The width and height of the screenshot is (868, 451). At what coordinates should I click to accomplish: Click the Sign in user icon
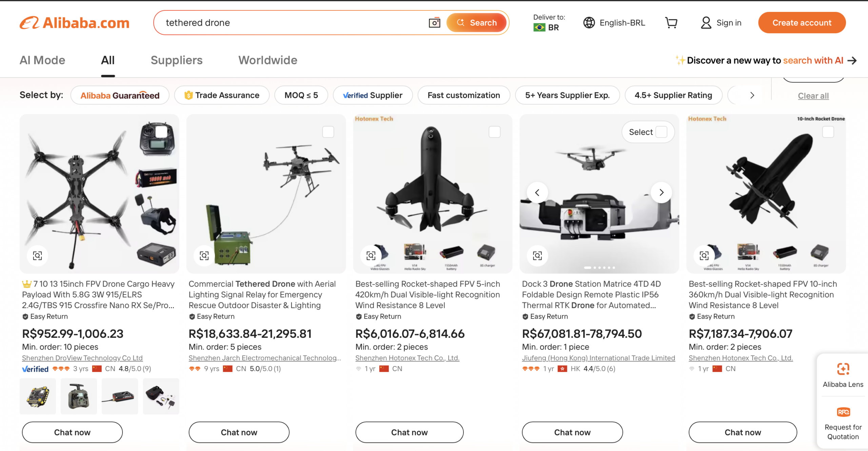coord(706,23)
